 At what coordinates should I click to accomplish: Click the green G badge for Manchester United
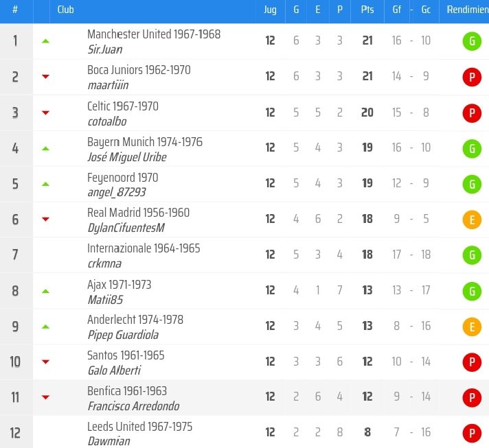coord(471,41)
